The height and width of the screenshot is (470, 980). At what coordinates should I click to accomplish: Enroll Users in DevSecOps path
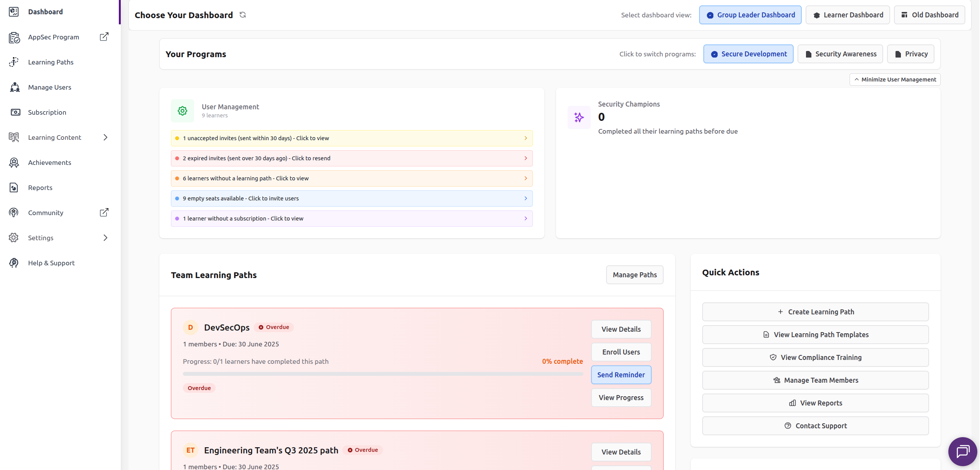(x=621, y=352)
